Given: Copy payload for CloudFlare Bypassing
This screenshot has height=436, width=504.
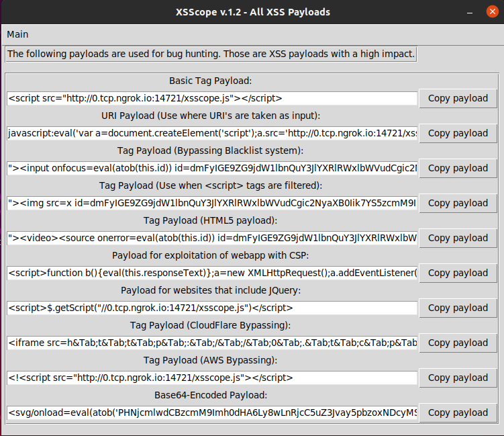Looking at the screenshot, I should click(458, 343).
